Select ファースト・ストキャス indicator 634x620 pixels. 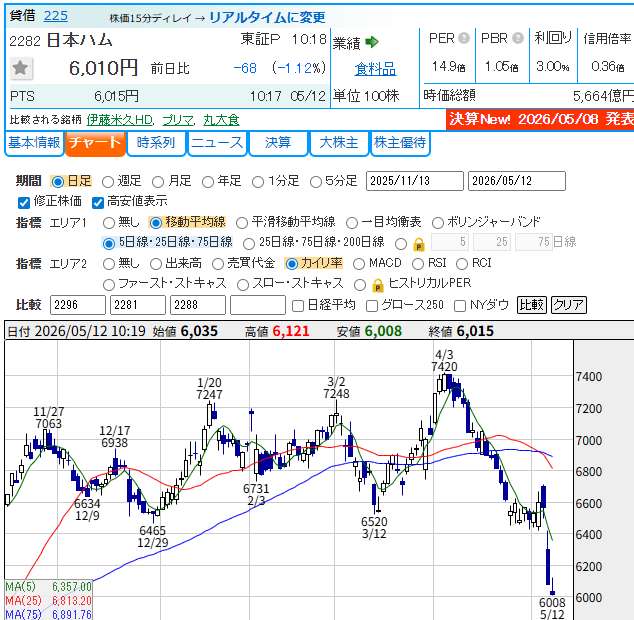coord(109,285)
